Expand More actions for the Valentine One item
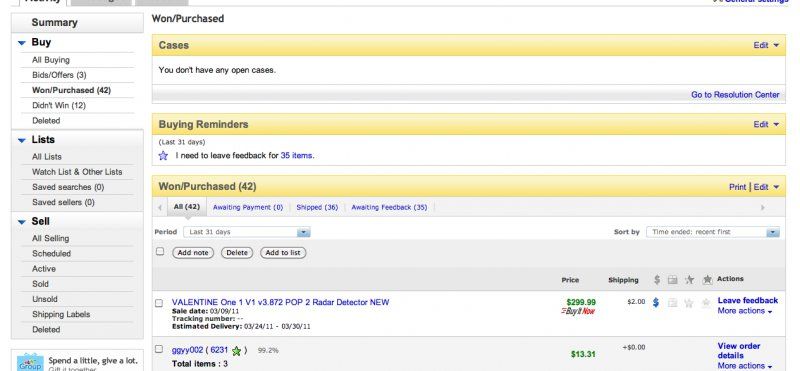The width and height of the screenshot is (800, 371). click(x=745, y=311)
